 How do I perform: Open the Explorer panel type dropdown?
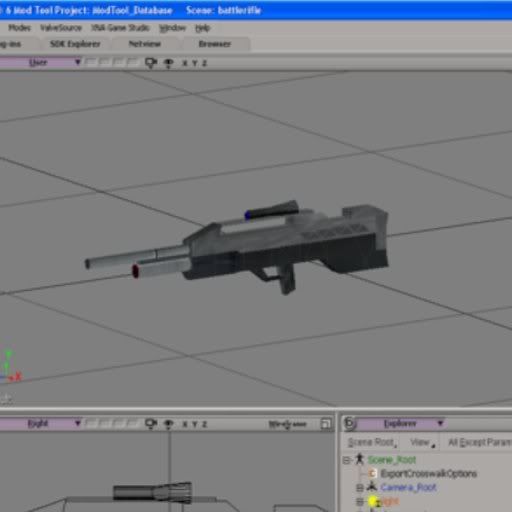[400, 423]
